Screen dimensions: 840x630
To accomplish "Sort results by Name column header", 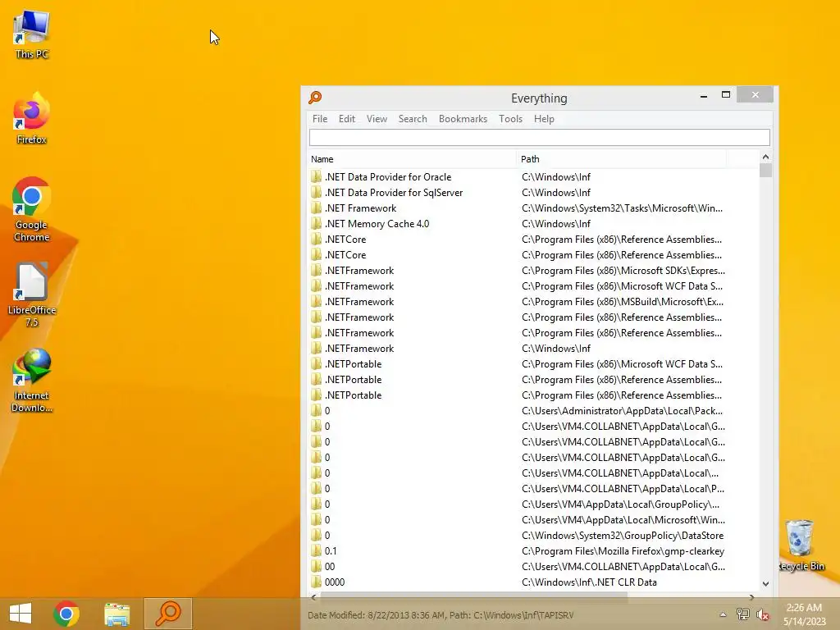I will 413,159.
